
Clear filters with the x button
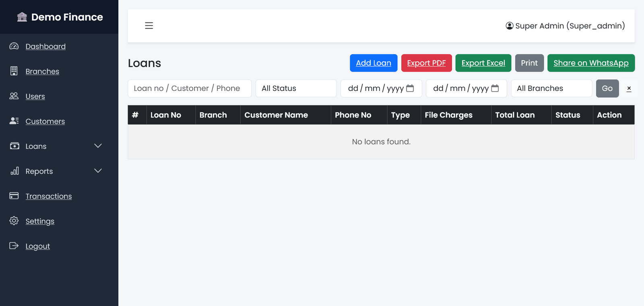pos(629,88)
